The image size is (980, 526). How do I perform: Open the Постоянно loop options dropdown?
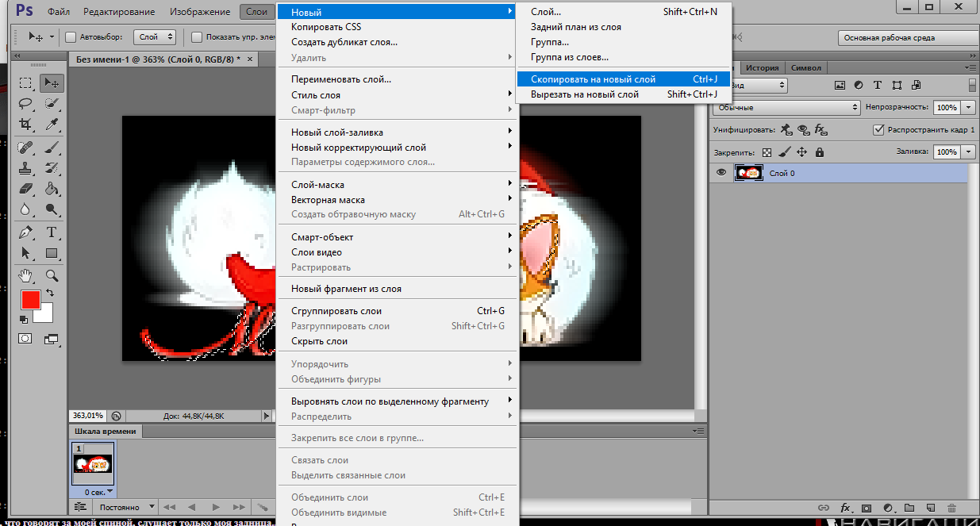click(127, 507)
